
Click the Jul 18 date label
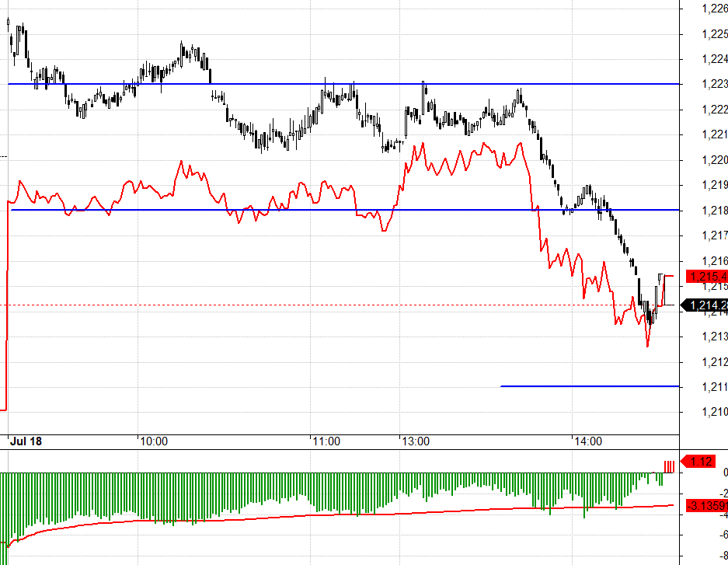[26, 441]
